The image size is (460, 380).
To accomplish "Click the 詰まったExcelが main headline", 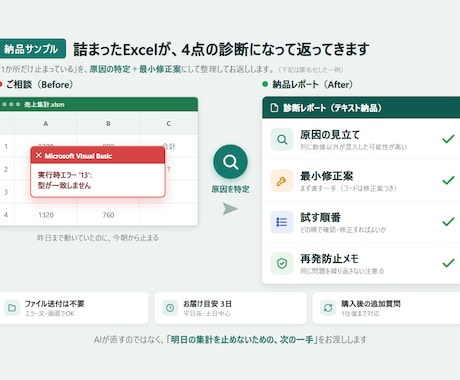I will 221,49.
